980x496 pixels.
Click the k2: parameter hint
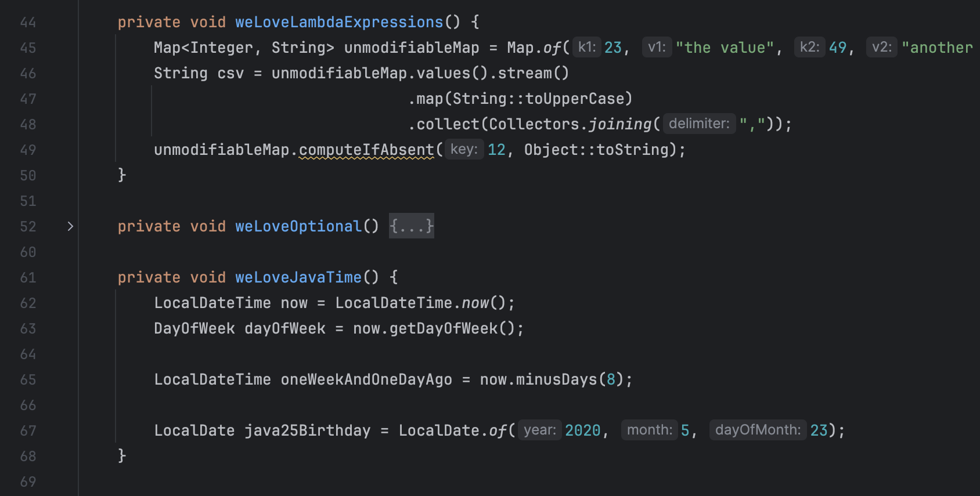click(809, 47)
